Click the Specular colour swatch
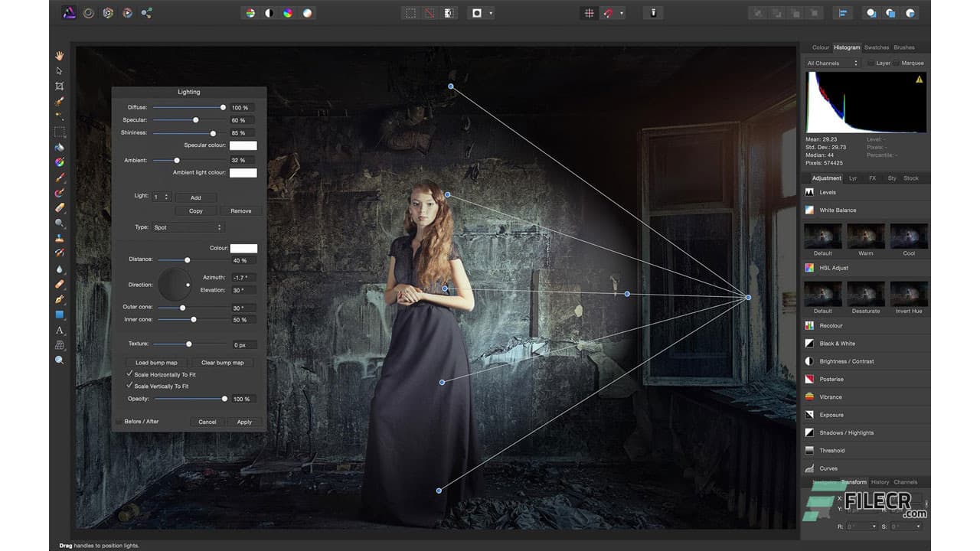Viewport: 980px width, 551px height. point(243,145)
